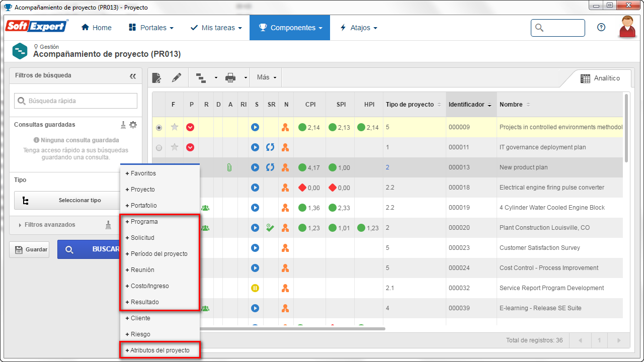Click the Búsqueda rápida input field

tap(75, 101)
